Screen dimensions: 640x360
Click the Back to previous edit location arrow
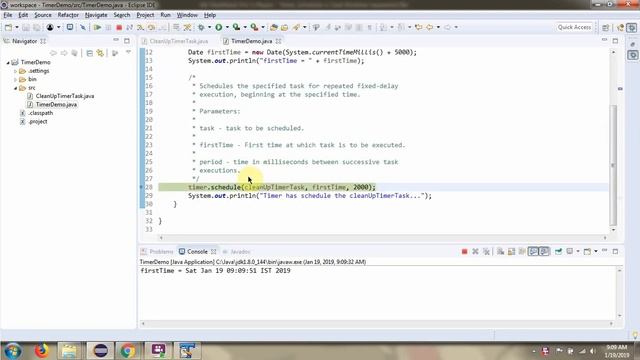429,27
